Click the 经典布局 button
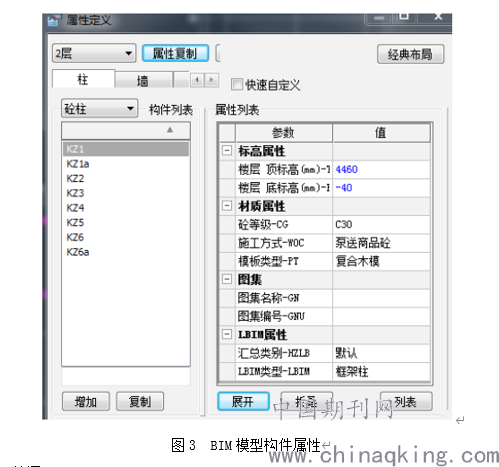The height and width of the screenshot is (467, 499). click(x=410, y=54)
